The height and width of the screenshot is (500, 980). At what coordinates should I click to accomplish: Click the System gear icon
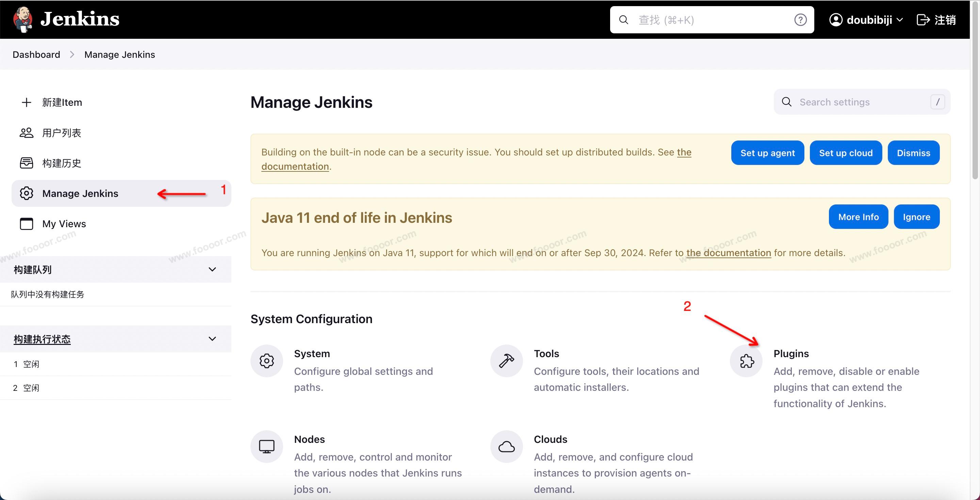[267, 361]
